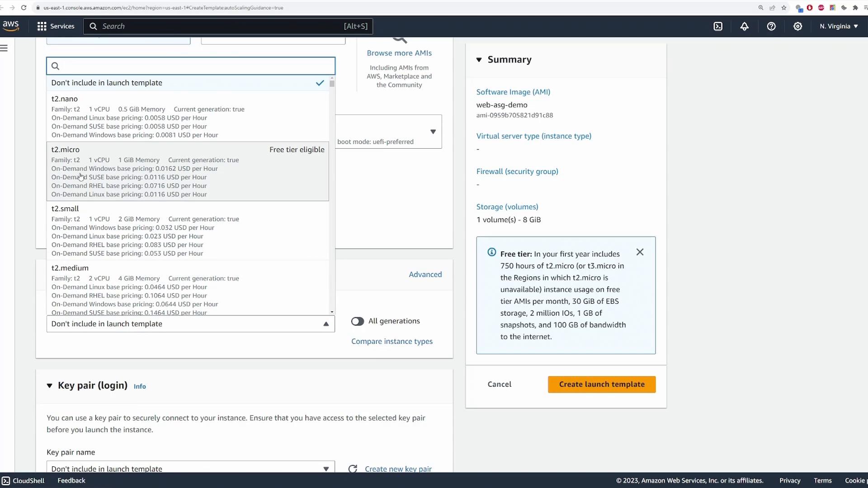The image size is (868, 488).
Task: Open Storage (volumes) summary link
Action: pos(507,206)
